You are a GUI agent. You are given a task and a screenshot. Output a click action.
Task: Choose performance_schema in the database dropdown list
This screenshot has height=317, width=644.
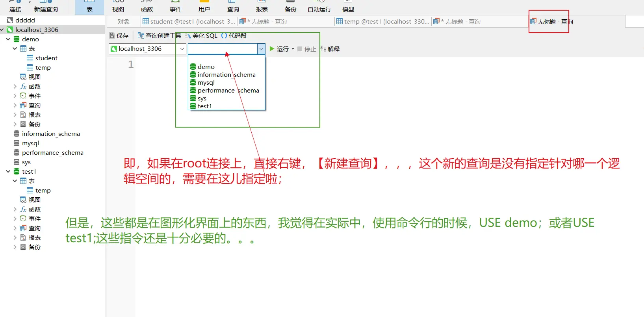[x=227, y=90]
